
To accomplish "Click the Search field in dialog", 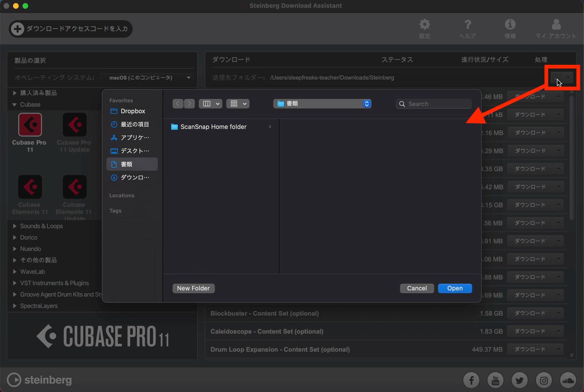I will 434,104.
